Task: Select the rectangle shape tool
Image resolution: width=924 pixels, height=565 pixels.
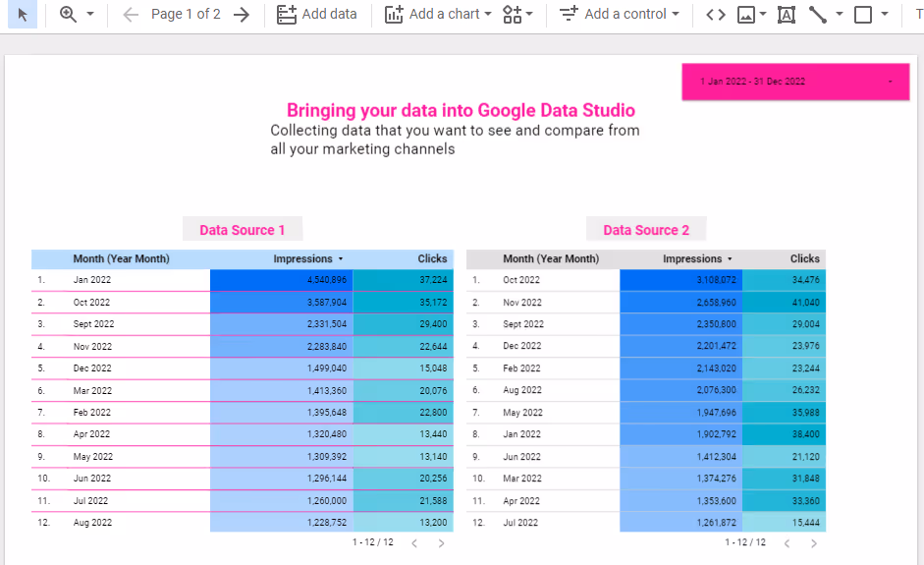Action: point(863,14)
